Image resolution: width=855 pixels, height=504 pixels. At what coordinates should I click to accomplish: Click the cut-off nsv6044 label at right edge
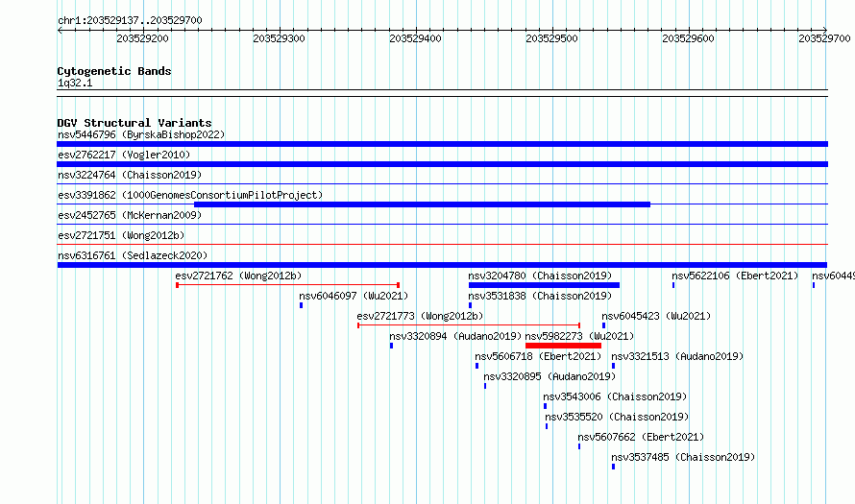point(833,276)
